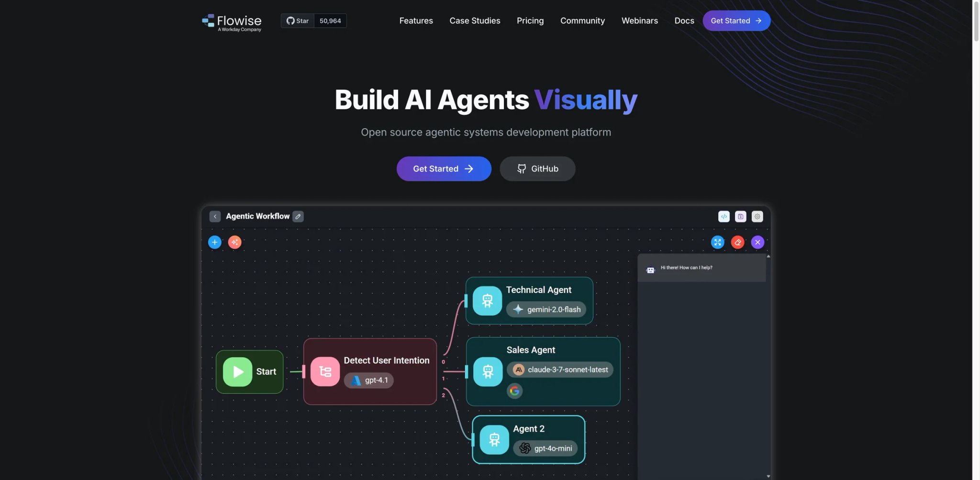Open the Community nav link
This screenshot has height=480, width=980.
(582, 21)
